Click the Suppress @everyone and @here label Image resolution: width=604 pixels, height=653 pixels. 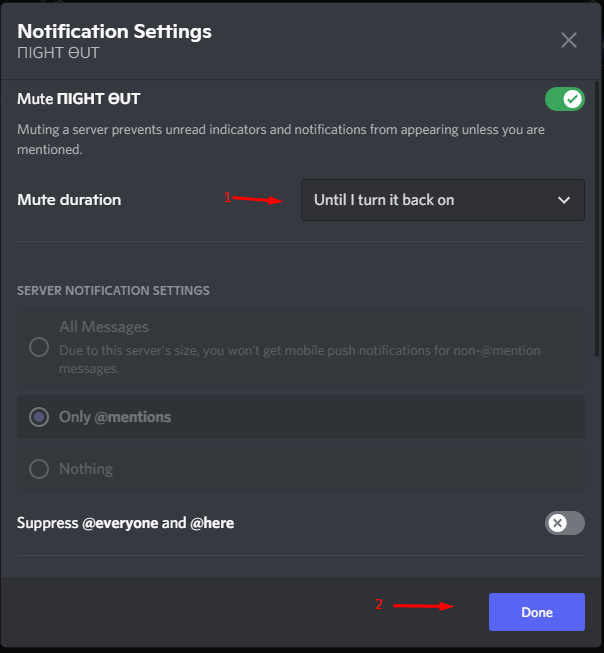coord(125,523)
